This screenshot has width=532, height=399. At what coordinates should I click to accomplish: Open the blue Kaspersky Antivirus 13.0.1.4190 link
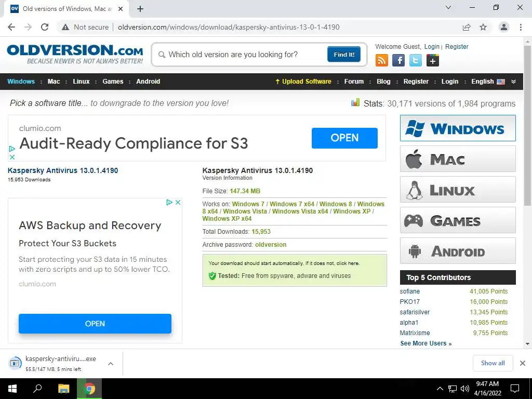tap(63, 170)
